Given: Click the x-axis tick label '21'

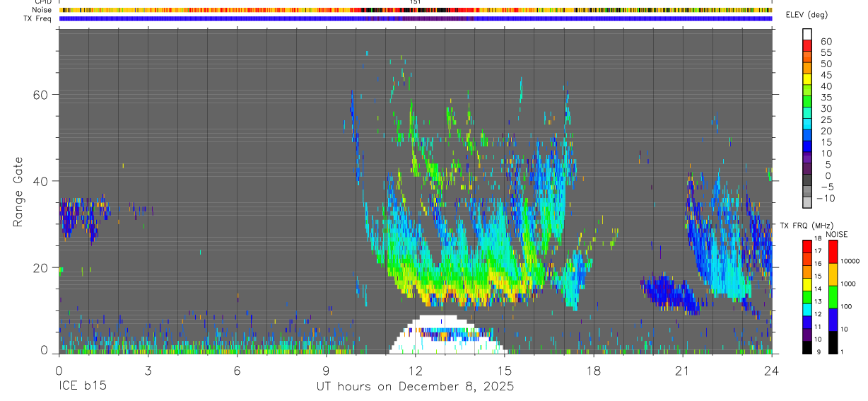Looking at the screenshot, I should coord(683,371).
